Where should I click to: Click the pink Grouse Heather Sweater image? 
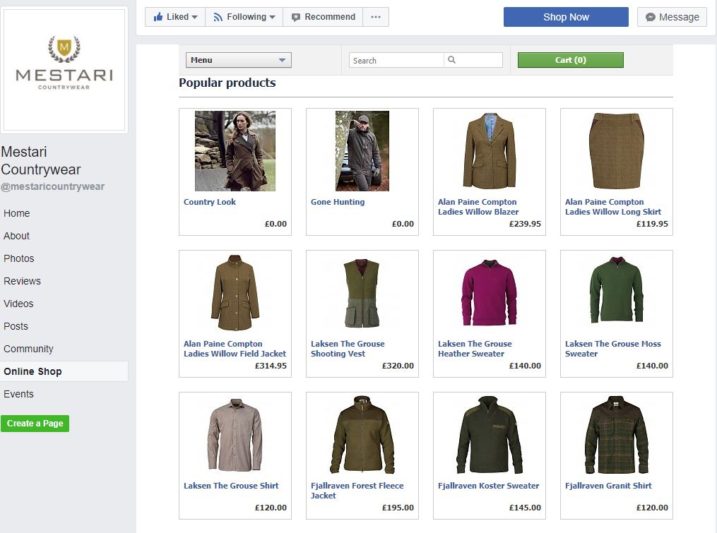coord(489,293)
